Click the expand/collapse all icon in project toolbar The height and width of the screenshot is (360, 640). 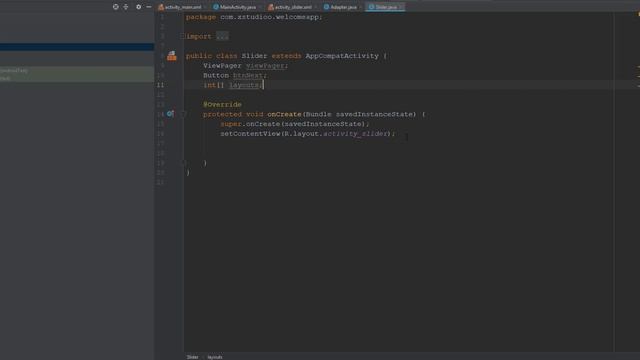pyautogui.click(x=126, y=7)
